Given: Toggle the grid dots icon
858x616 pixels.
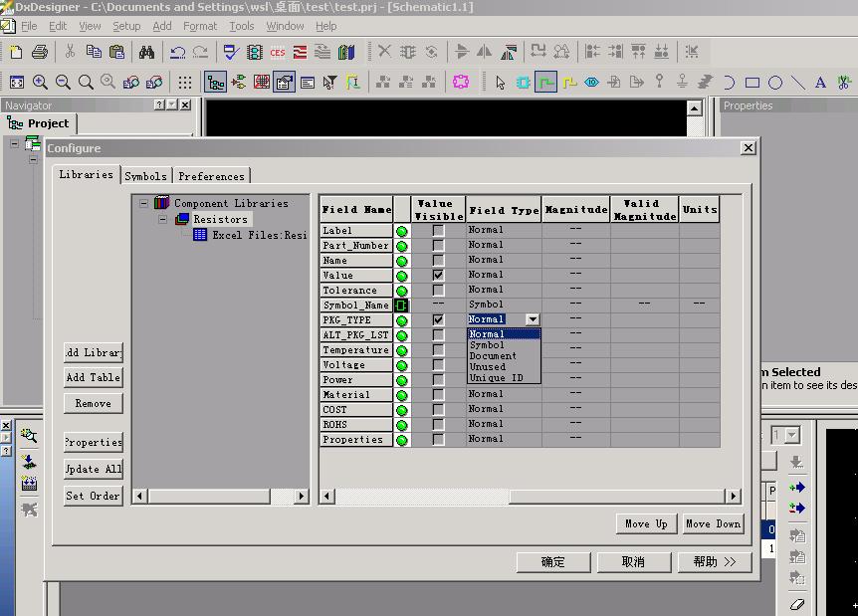Looking at the screenshot, I should (x=185, y=82).
